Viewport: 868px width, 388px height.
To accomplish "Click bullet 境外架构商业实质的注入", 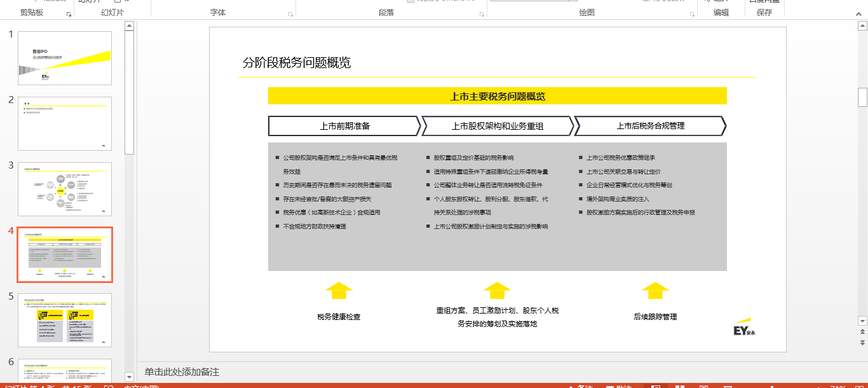I will (x=618, y=199).
